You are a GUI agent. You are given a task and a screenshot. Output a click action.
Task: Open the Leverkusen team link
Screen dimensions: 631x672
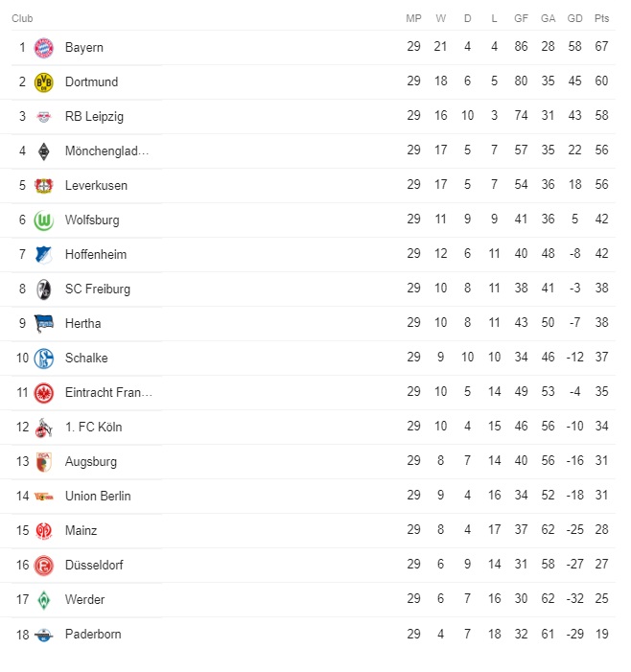[x=96, y=186]
